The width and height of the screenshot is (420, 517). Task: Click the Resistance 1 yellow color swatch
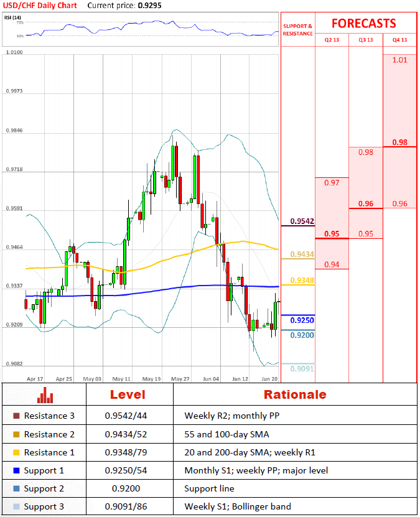click(16, 452)
